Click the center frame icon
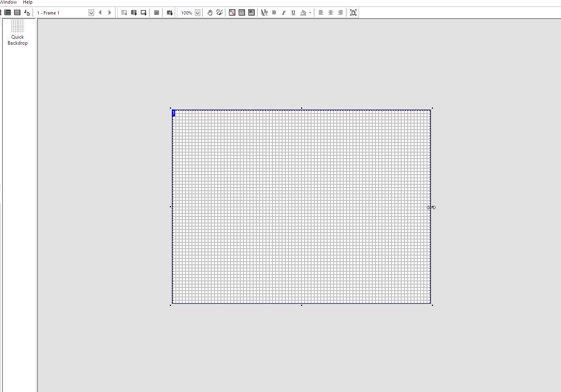 tap(353, 12)
